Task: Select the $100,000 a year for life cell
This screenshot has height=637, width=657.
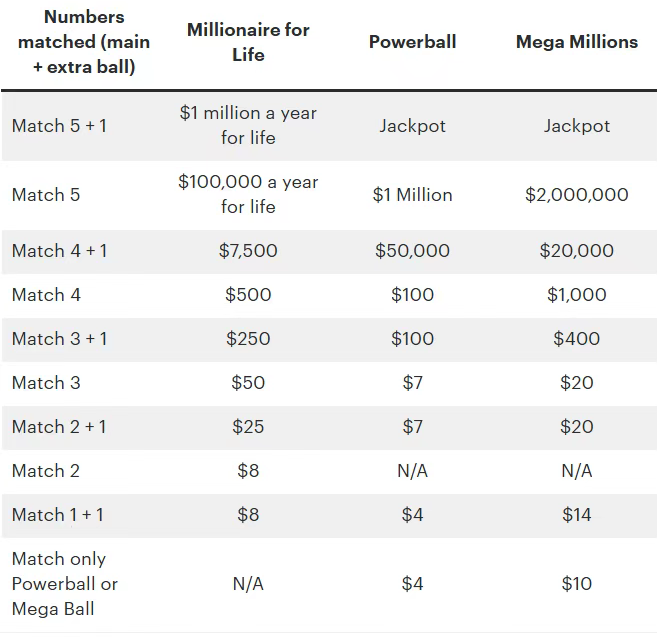Action: click(x=248, y=194)
